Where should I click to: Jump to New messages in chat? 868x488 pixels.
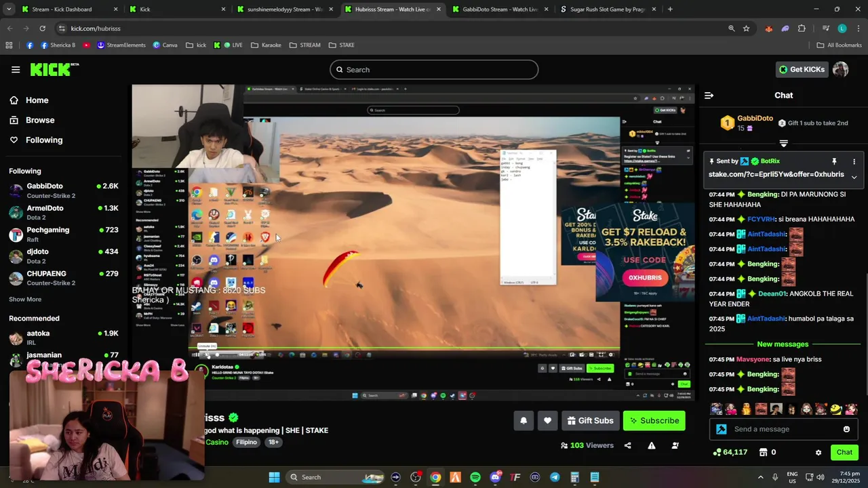point(783,344)
